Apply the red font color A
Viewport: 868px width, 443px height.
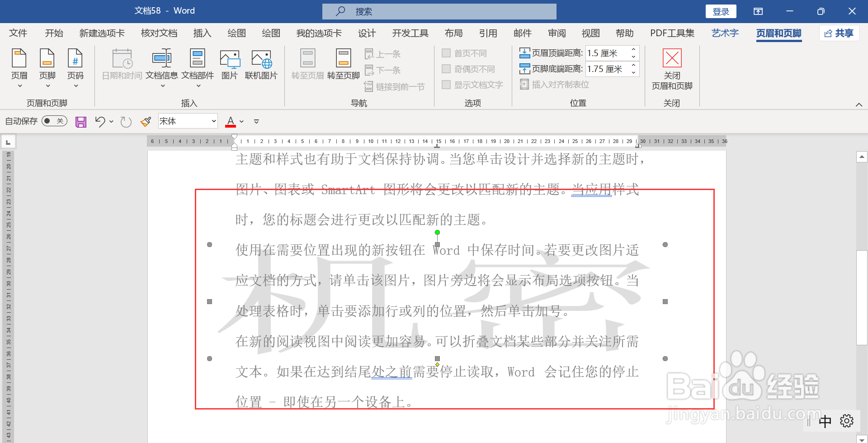(x=231, y=122)
